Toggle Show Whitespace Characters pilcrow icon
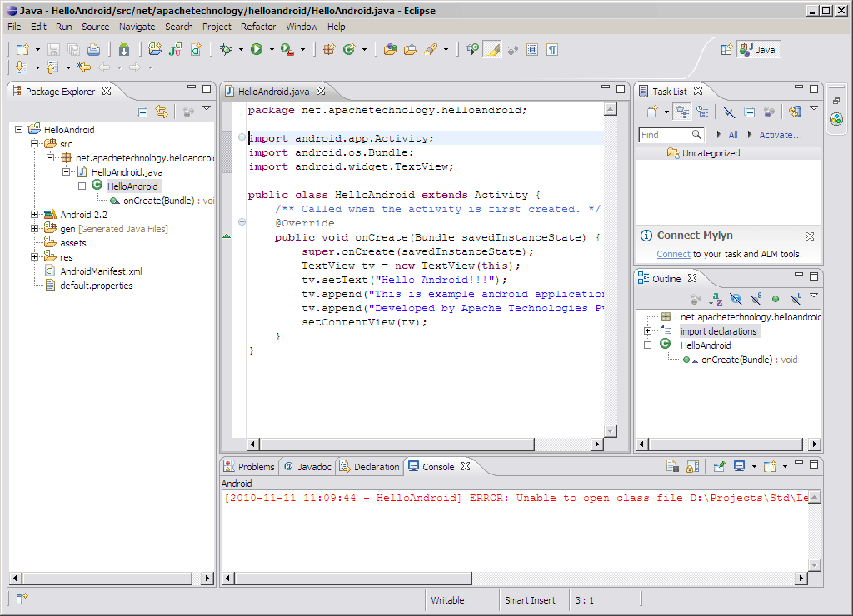 pyautogui.click(x=552, y=49)
